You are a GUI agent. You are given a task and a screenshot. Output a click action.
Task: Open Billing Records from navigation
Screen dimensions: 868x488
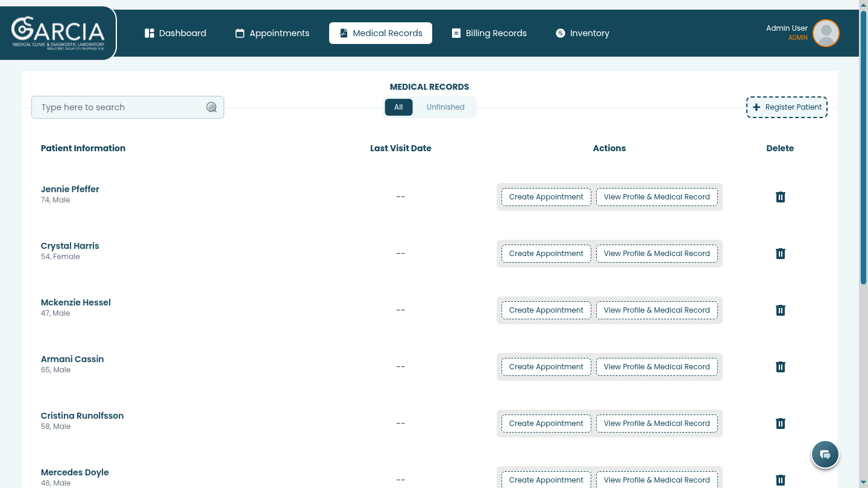[x=489, y=33]
